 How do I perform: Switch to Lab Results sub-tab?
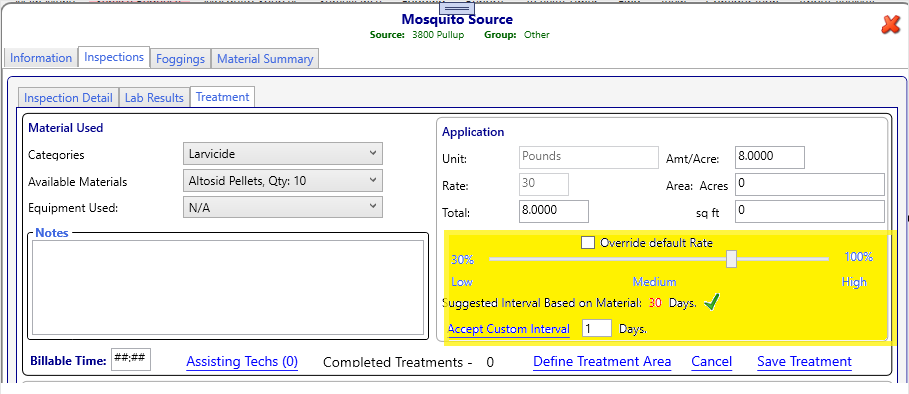click(x=155, y=98)
